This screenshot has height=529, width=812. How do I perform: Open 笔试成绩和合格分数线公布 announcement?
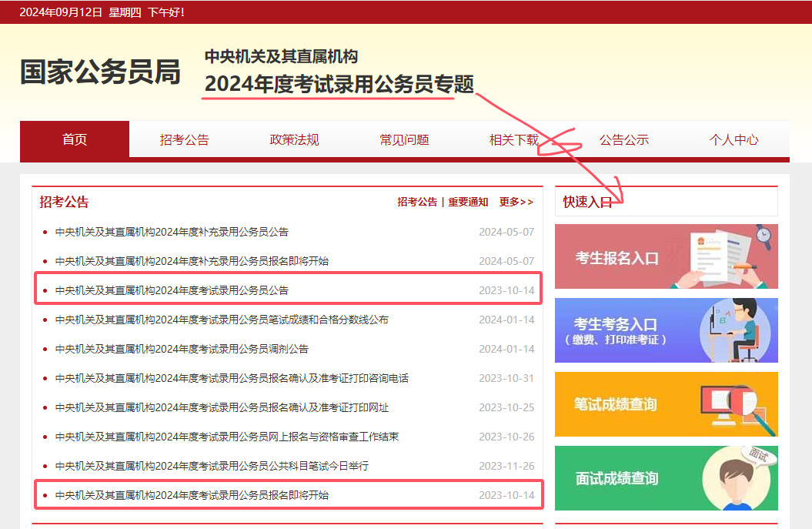[222, 320]
